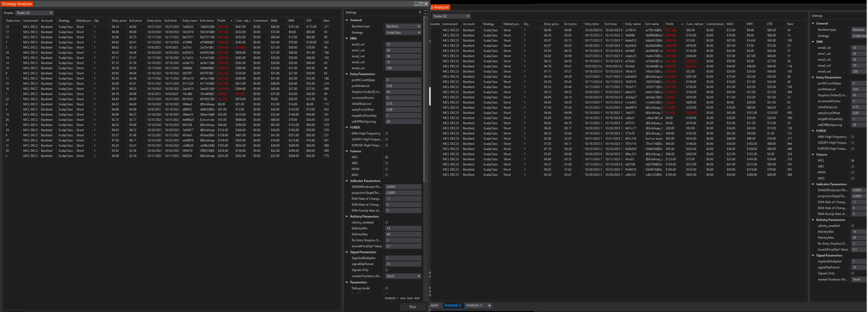Uncheck MCL checkbox in back window
Viewport: 868px width, 312px height.
pyautogui.click(x=853, y=160)
